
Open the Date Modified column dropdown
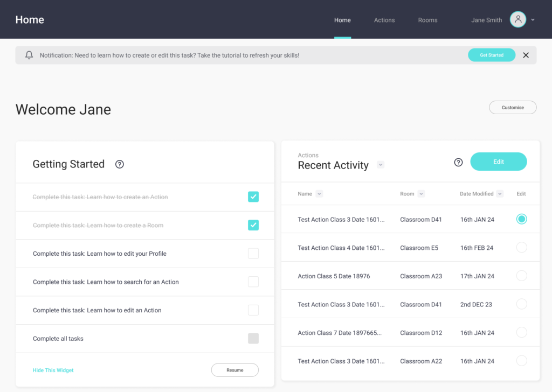(x=500, y=194)
